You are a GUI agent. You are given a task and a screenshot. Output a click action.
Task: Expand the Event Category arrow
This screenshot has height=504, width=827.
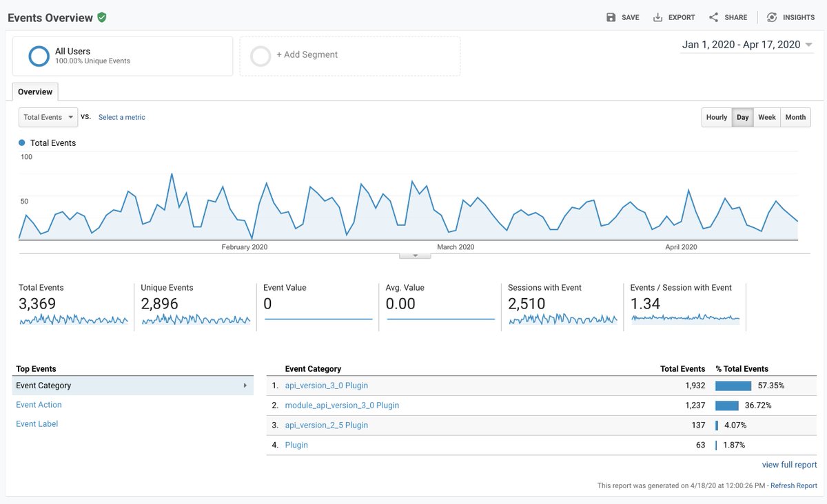[x=245, y=386]
